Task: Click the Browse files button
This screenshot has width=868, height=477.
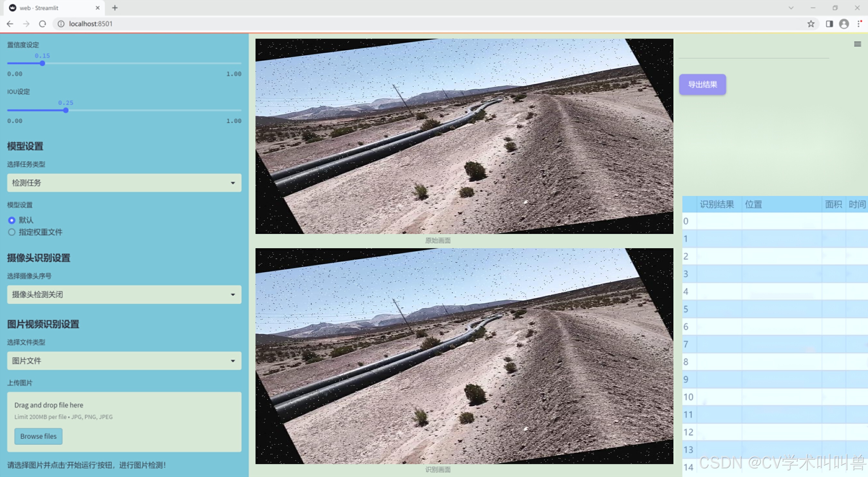Action: tap(38, 436)
